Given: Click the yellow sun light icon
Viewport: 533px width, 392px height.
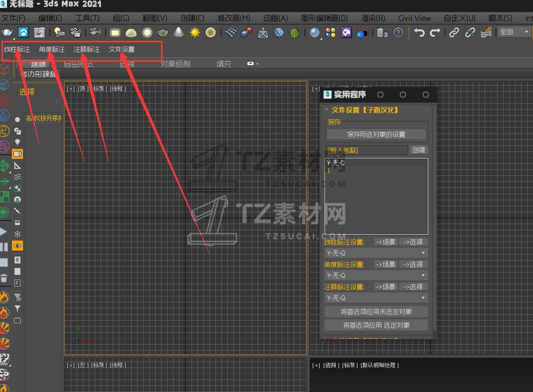Looking at the screenshot, I should click(x=195, y=32).
